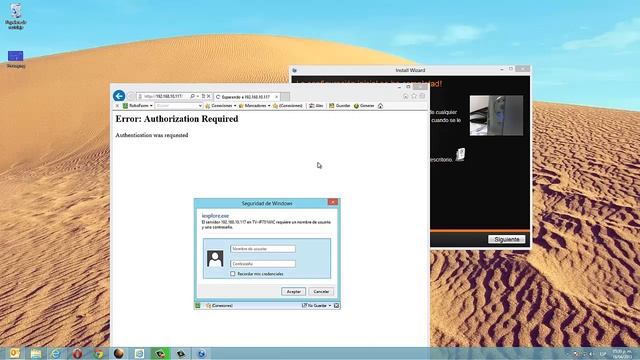Open Internet Explorer tools gear icon
The height and width of the screenshot is (360, 640).
point(422,96)
